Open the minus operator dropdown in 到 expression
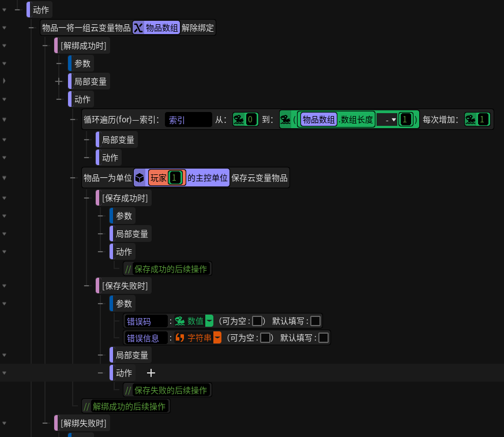The height and width of the screenshot is (437, 504). click(388, 119)
